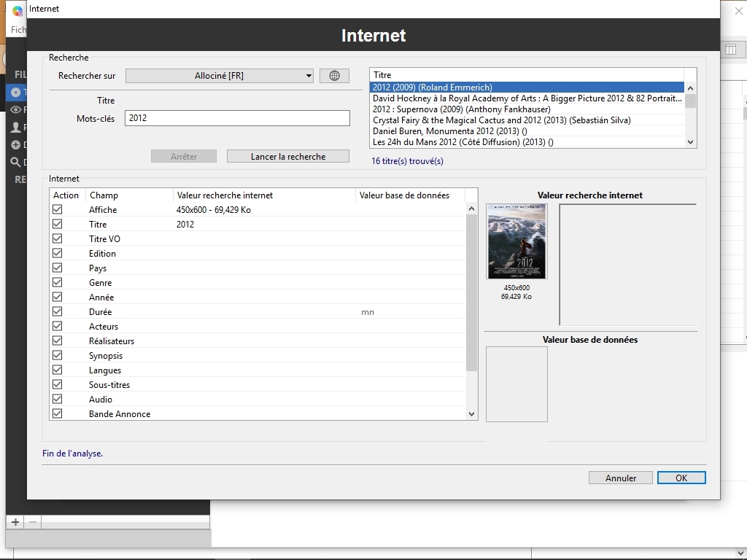Screen dimensions: 747x560
Task: Click the person icon in left sidebar
Action: [x=16, y=128]
